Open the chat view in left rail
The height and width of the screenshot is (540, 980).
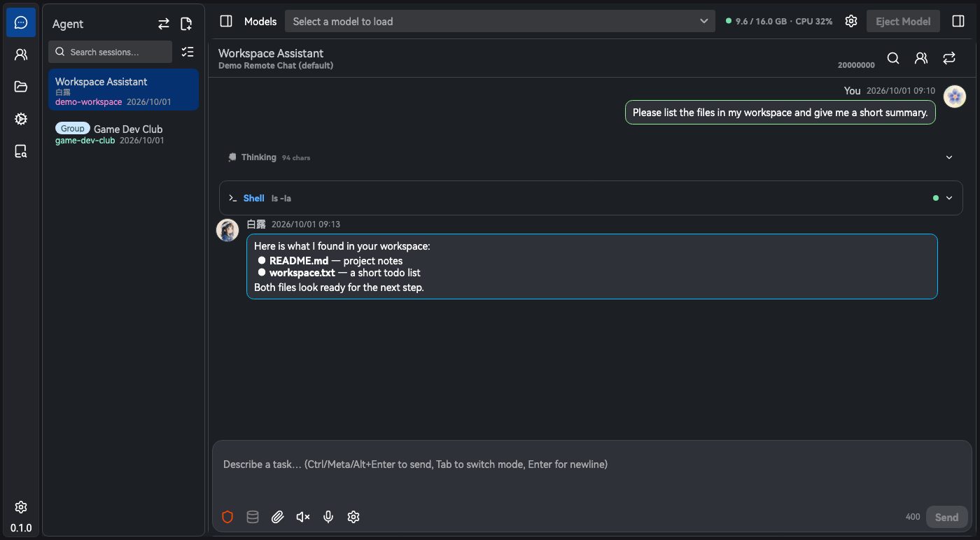click(x=21, y=22)
